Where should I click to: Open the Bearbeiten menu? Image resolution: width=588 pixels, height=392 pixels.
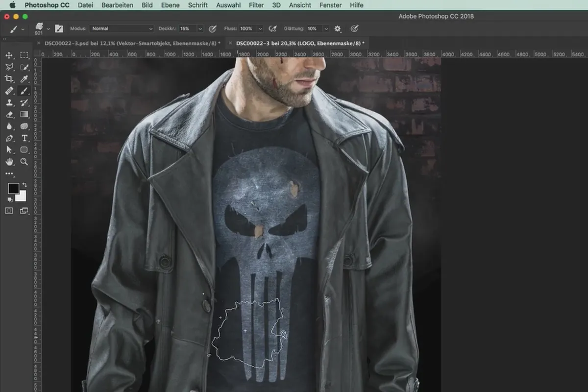(117, 5)
